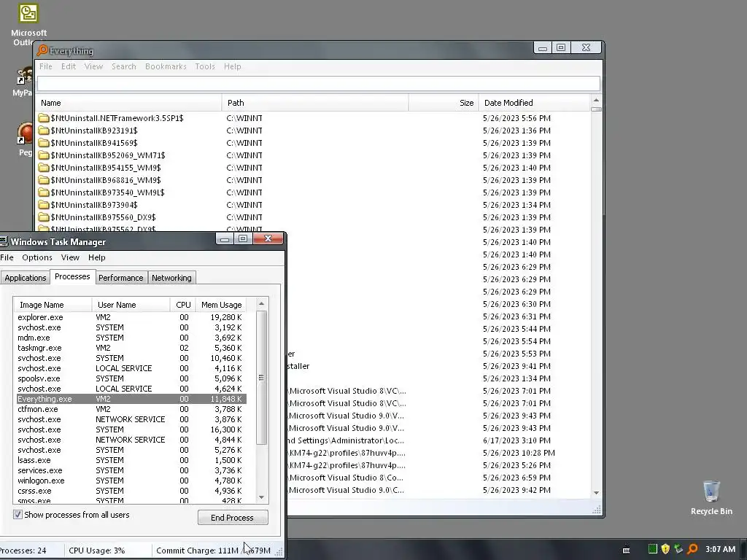The image size is (747, 560).
Task: Open the Everything tray icon near clock
Action: point(693,549)
